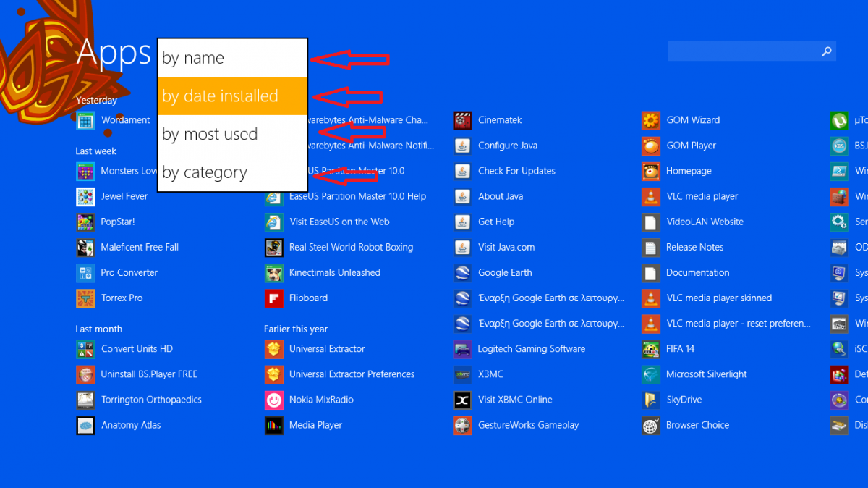Sort apps by name
868x488 pixels.
(x=232, y=58)
